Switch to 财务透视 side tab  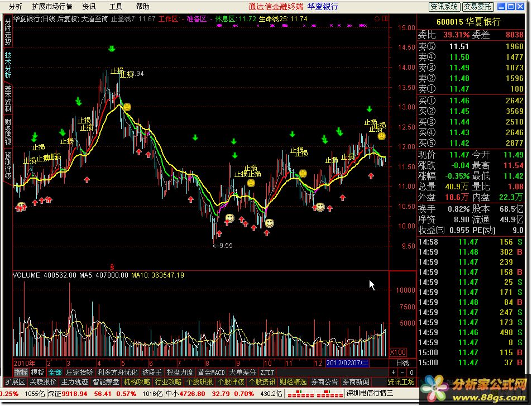(8, 132)
